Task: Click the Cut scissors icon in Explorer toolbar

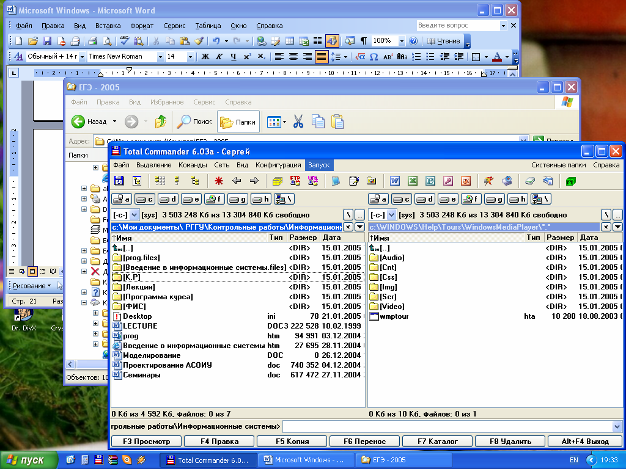Action: [297, 121]
